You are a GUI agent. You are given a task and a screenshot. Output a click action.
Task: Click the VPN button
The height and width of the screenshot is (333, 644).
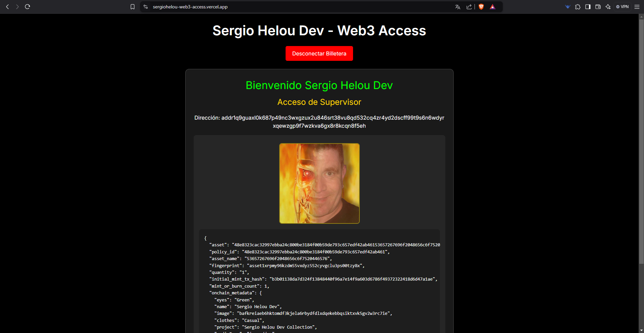tap(623, 7)
